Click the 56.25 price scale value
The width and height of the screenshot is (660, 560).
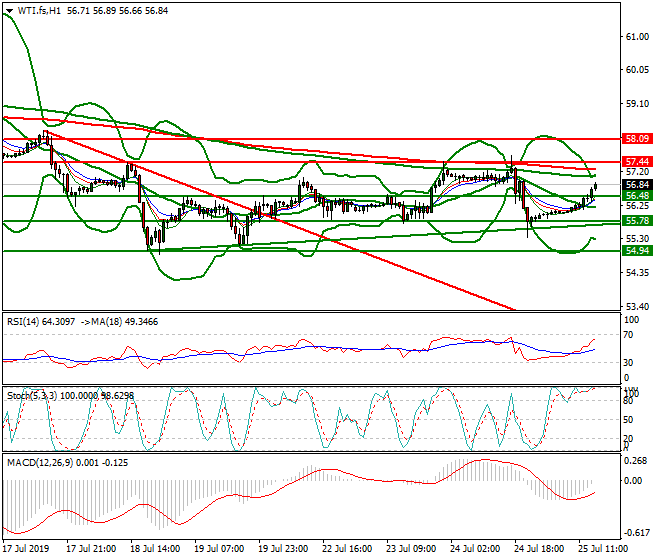[637, 206]
